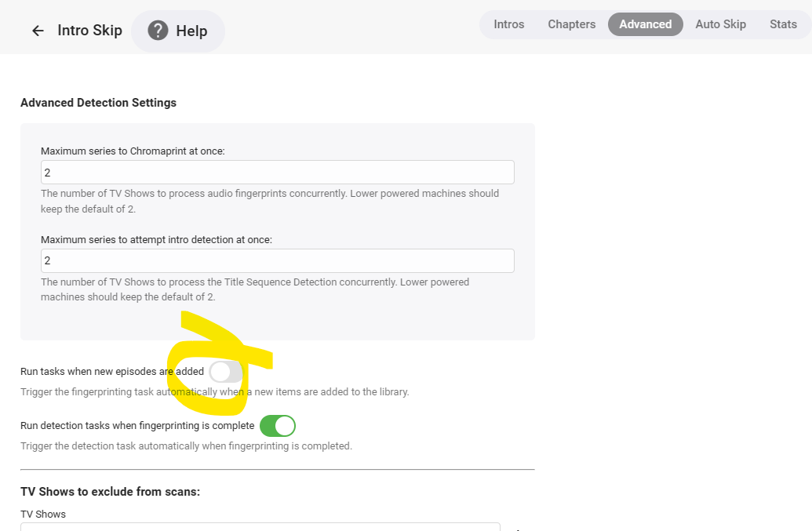Click the Intro Skip page title
Screen dimensions: 812x531
(x=89, y=31)
